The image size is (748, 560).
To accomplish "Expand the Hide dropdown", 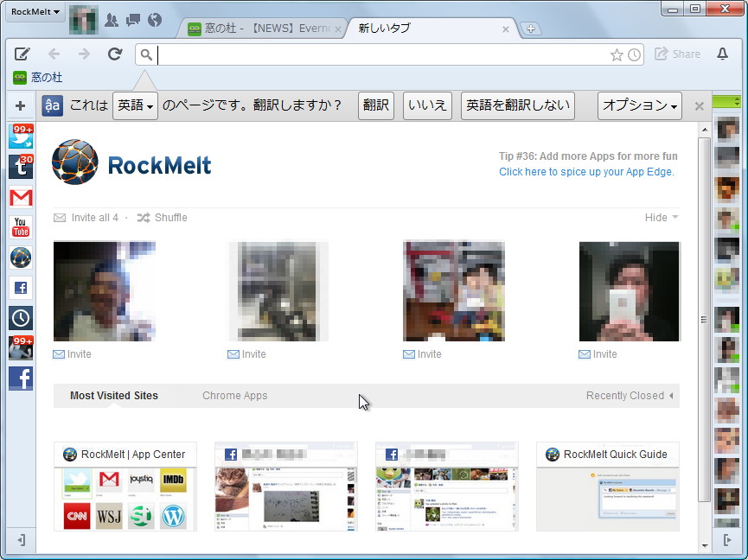I will [662, 217].
